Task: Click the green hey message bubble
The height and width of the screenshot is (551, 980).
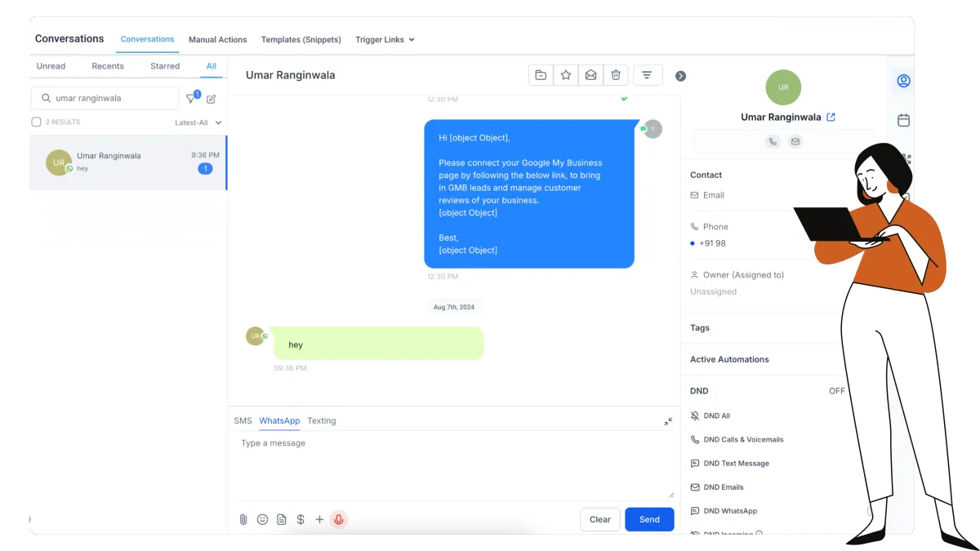Action: pyautogui.click(x=377, y=343)
